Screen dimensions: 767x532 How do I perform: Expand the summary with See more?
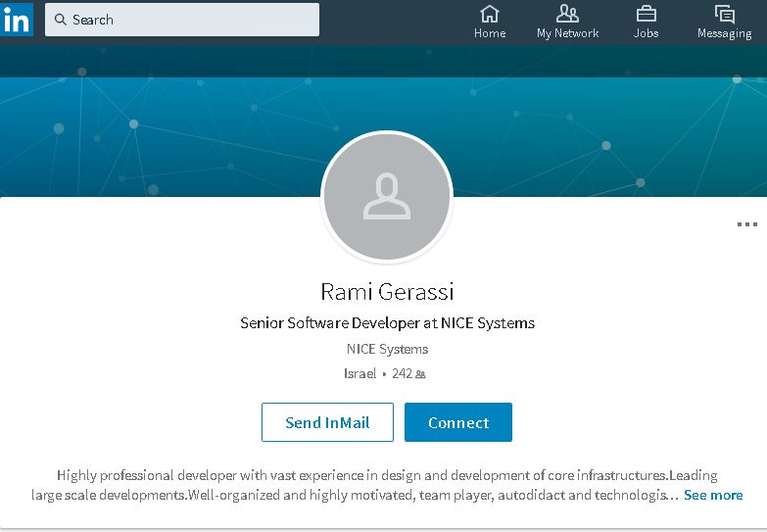712,495
